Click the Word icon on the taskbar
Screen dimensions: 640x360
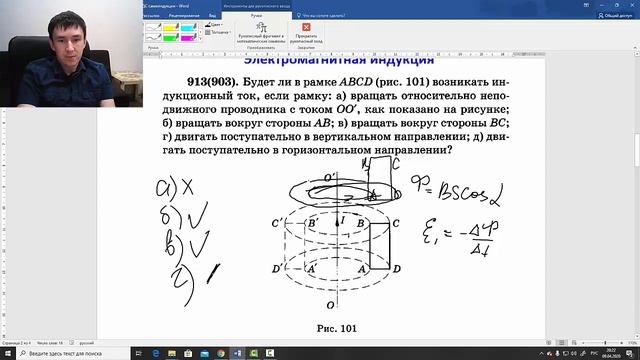click(237, 353)
